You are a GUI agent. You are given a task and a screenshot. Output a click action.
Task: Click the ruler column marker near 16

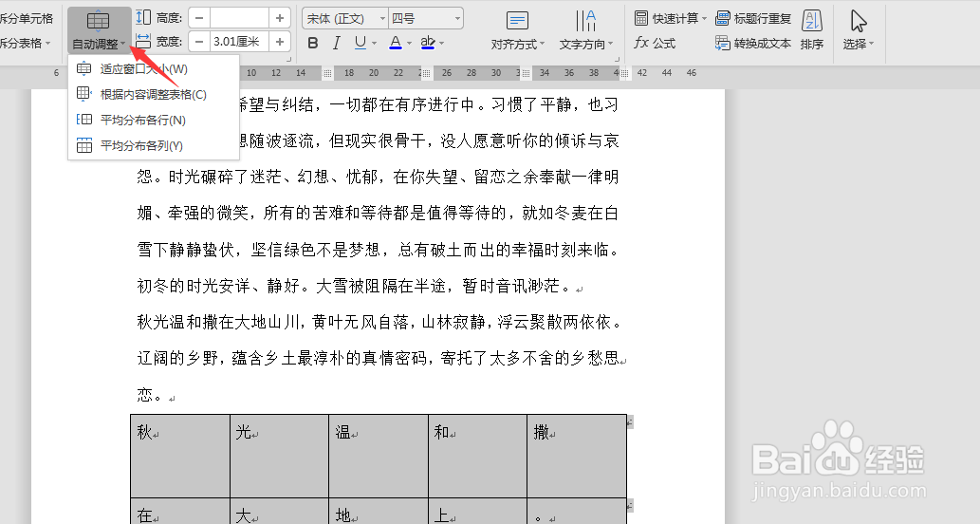click(x=327, y=74)
